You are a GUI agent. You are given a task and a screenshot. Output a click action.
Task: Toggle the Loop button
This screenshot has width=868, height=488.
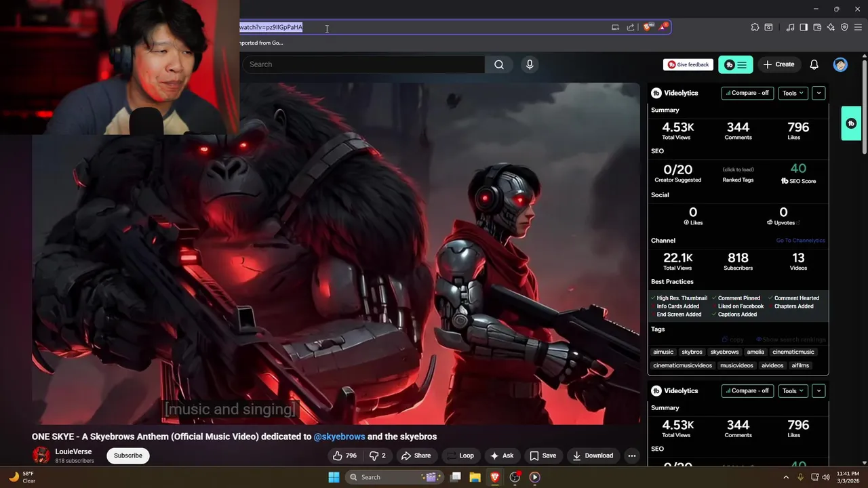(x=460, y=455)
